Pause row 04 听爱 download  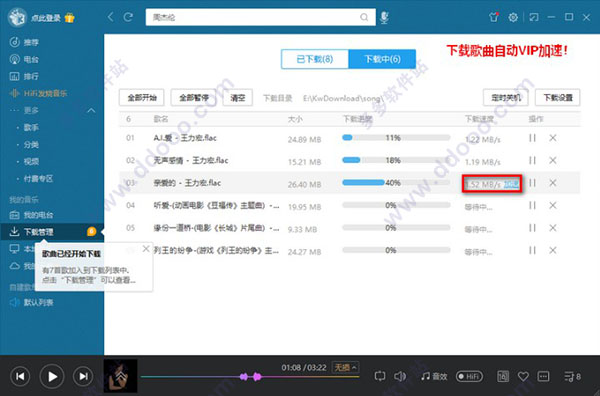(x=532, y=205)
